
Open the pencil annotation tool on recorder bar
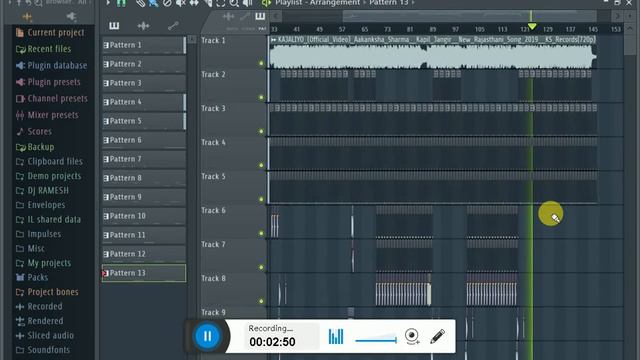coord(438,336)
